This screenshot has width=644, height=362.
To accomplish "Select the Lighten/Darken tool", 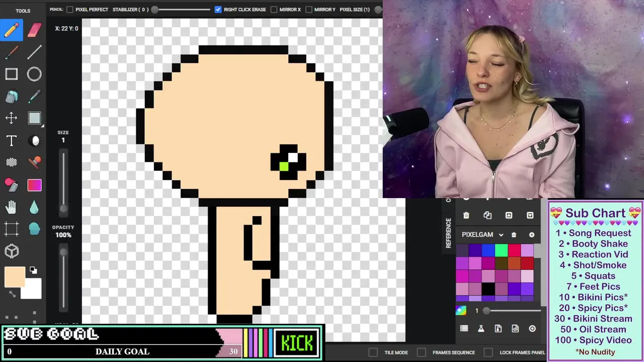I will 34,141.
